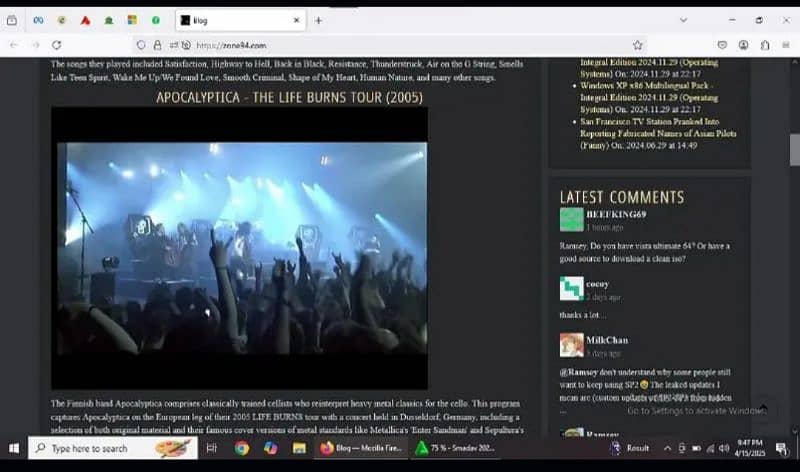Open the Windows notification center
Screen dimensions: 800x472
click(781, 448)
